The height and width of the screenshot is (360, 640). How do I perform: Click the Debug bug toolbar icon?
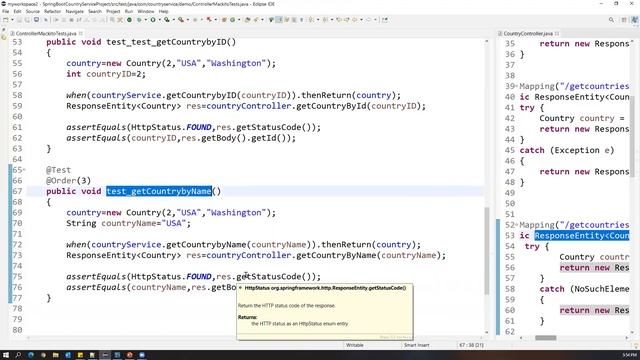(x=139, y=20)
